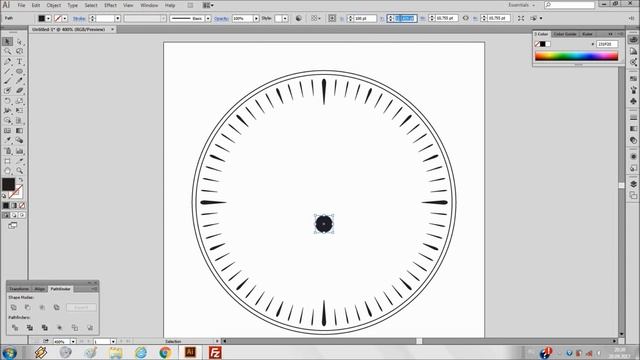The height and width of the screenshot is (360, 640).
Task: Toggle the screen mode button
Action: [x=13, y=225]
